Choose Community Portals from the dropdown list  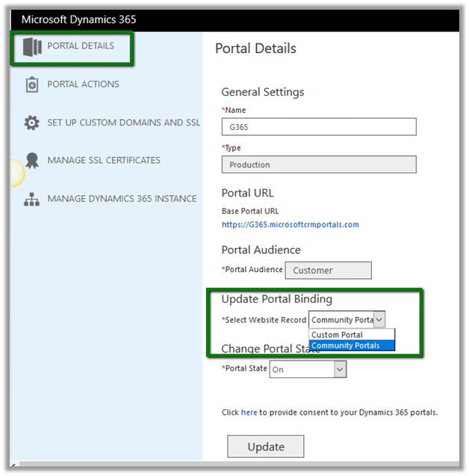click(352, 345)
